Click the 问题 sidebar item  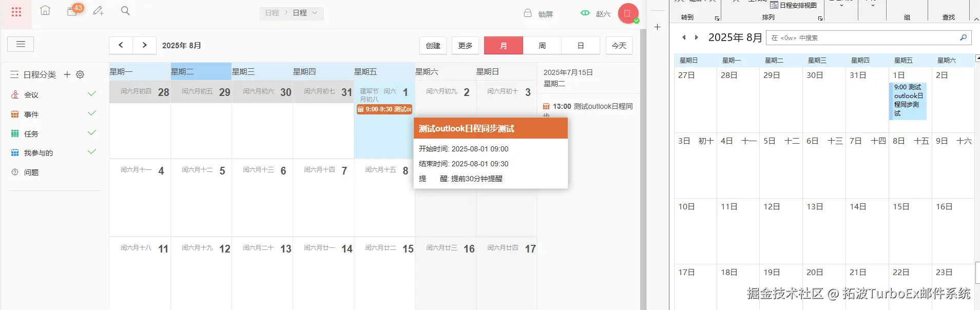click(31, 172)
